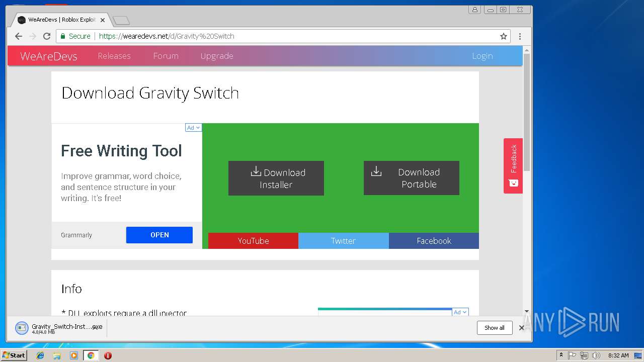644x362 pixels.
Task: Show hidden system tray icons
Action: click(x=561, y=355)
